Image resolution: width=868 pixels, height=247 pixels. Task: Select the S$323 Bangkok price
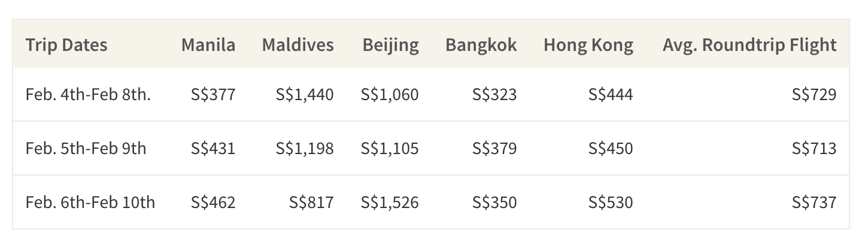[494, 94]
